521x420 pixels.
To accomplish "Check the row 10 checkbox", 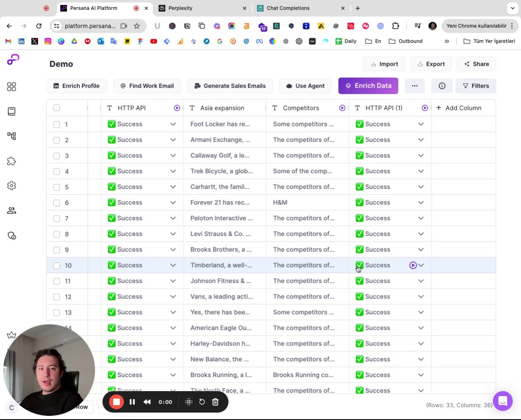I will 57,266.
